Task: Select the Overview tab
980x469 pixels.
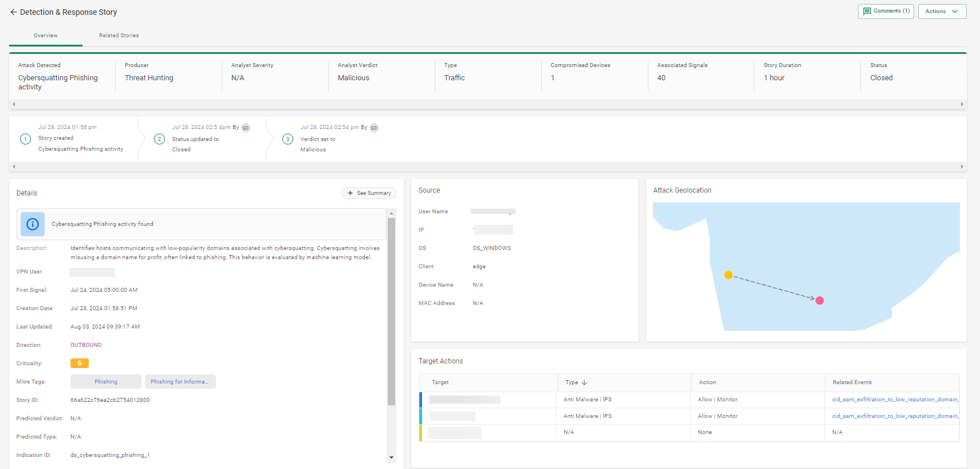Action: 45,36
